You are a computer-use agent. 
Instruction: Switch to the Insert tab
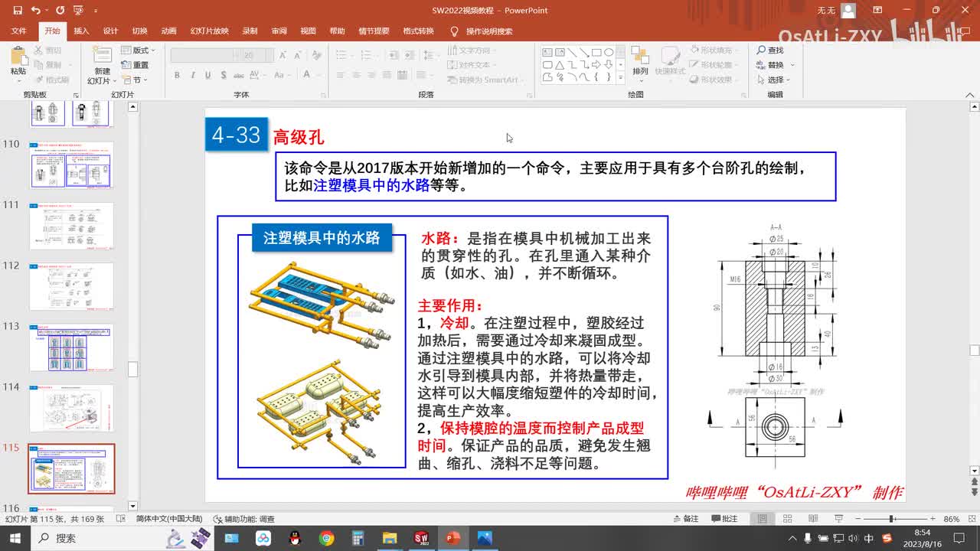tap(81, 31)
